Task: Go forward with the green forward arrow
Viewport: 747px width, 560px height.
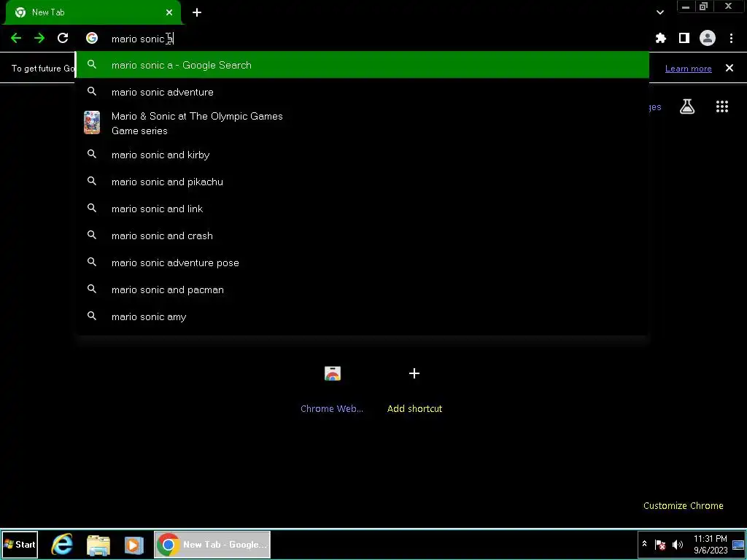Action: [x=39, y=38]
